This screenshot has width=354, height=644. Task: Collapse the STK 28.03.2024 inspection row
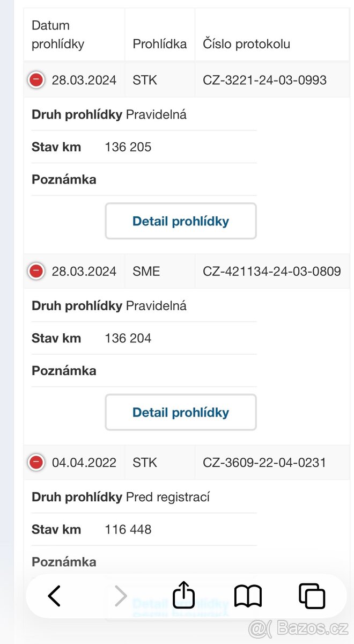[x=36, y=80]
